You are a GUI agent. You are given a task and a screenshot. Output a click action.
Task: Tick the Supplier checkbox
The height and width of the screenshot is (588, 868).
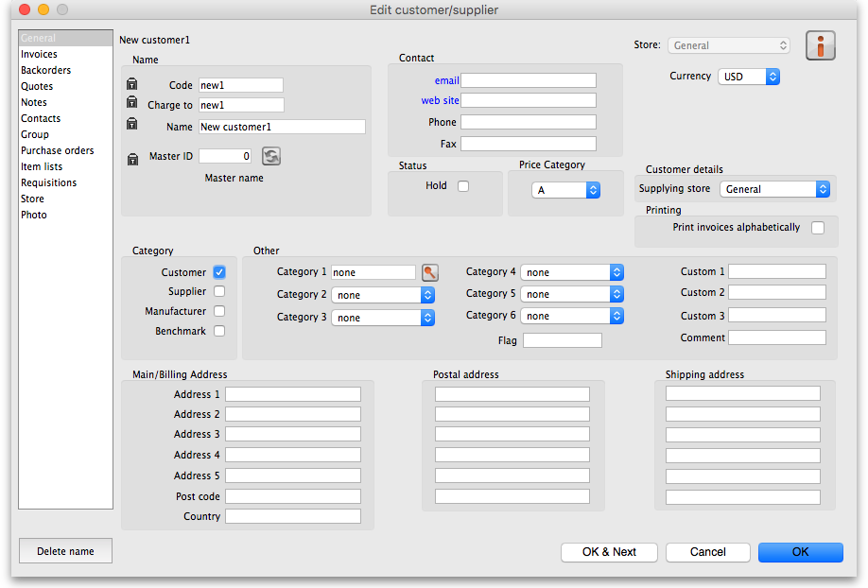[219, 292]
